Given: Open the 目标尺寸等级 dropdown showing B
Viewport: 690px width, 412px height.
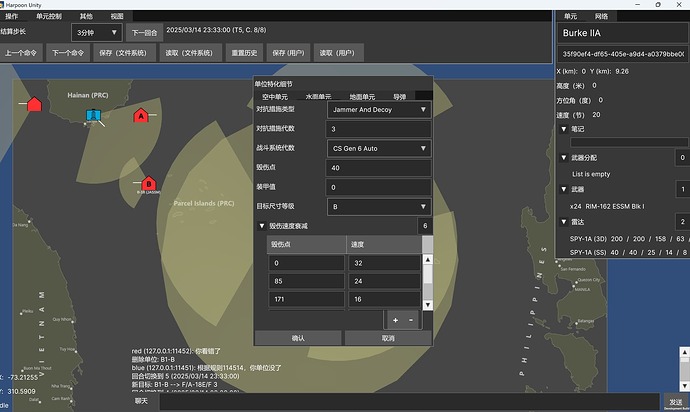Looking at the screenshot, I should pyautogui.click(x=379, y=206).
